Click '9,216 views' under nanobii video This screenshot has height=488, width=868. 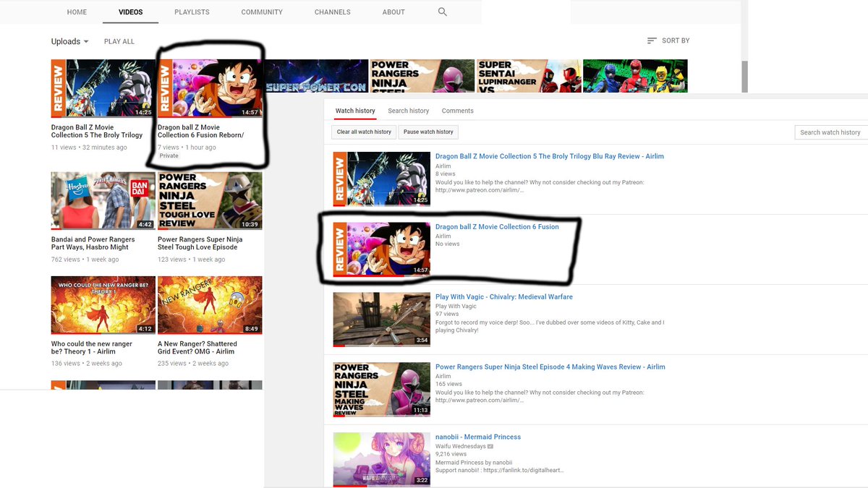point(451,455)
